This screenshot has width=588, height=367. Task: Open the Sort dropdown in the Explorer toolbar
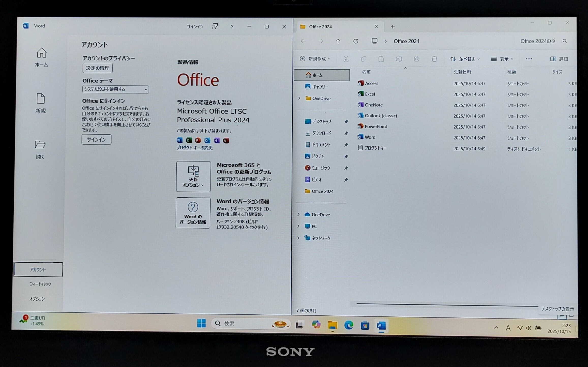click(x=465, y=59)
